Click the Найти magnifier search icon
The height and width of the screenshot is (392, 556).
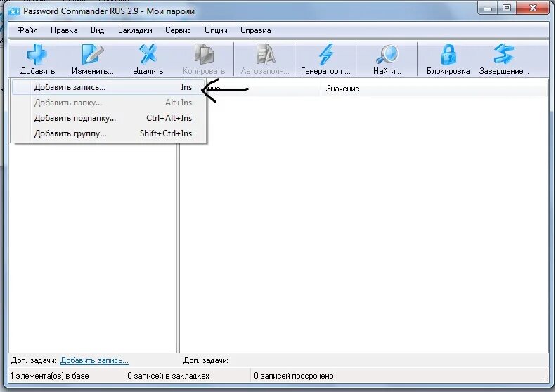click(x=387, y=54)
